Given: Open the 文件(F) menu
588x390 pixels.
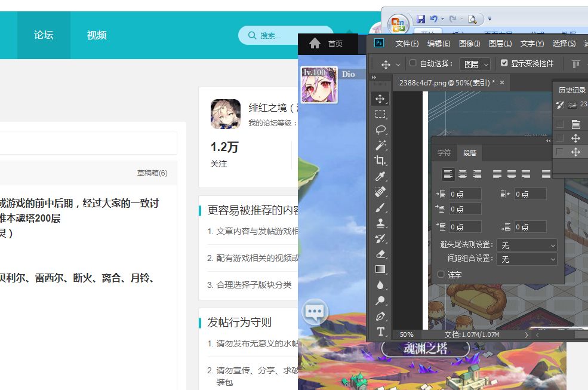Looking at the screenshot, I should coord(407,44).
